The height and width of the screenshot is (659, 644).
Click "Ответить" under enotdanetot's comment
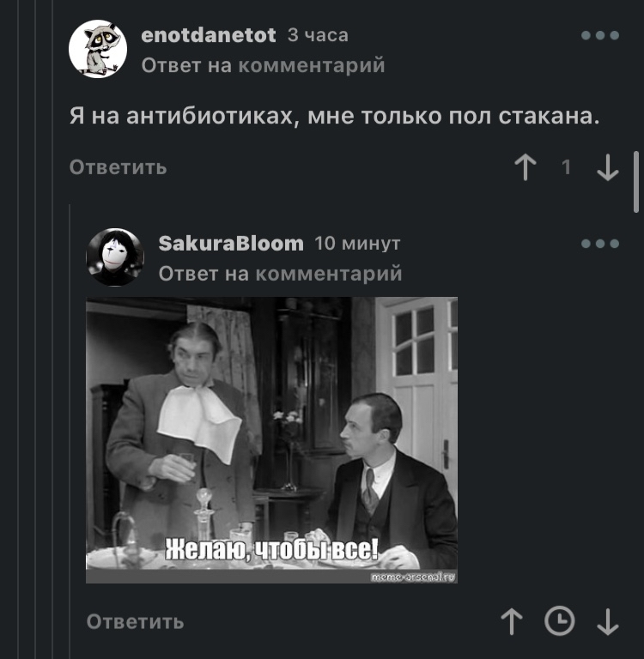pos(118,167)
